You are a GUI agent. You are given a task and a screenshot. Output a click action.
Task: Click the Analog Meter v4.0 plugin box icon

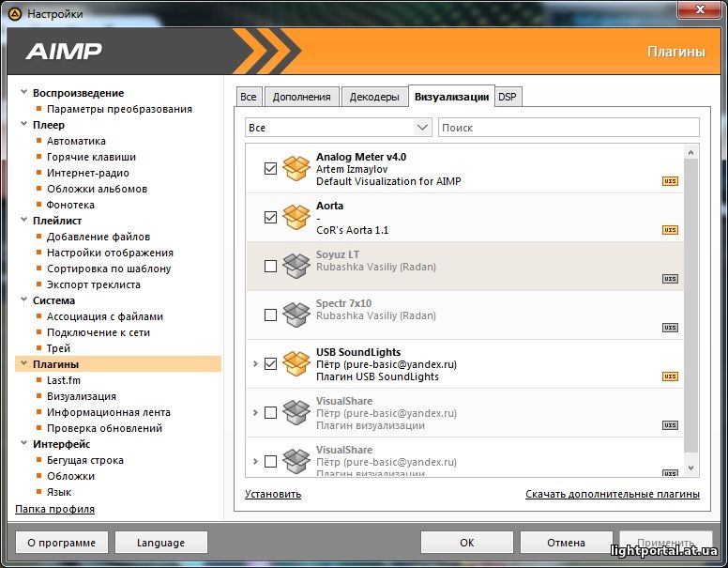(x=296, y=168)
